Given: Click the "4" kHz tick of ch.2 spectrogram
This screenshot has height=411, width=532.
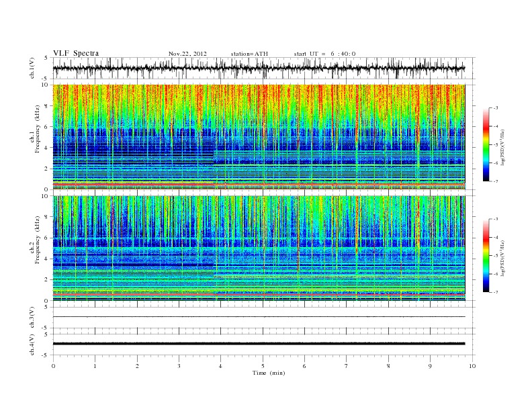Looking at the screenshot, I should tap(47, 259).
